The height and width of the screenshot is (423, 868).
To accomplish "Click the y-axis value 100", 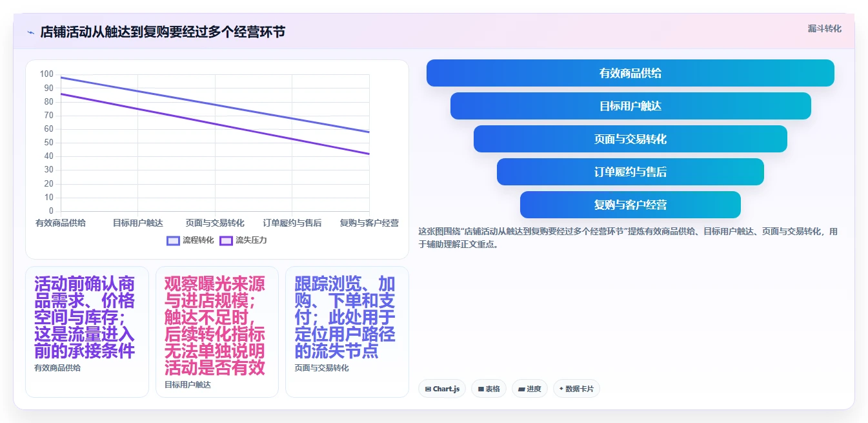I will click(x=46, y=74).
